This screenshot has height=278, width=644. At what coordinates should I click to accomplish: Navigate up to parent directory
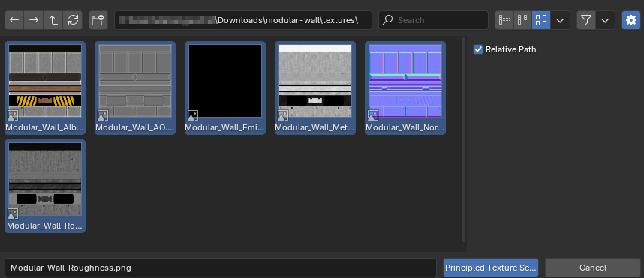click(x=53, y=20)
